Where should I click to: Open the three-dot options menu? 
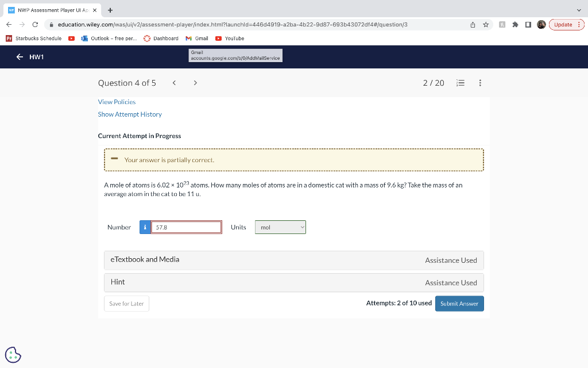coord(480,83)
